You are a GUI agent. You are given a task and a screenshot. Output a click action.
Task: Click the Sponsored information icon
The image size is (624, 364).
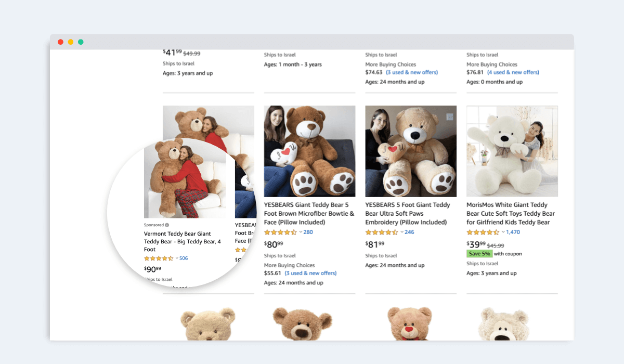[167, 225]
